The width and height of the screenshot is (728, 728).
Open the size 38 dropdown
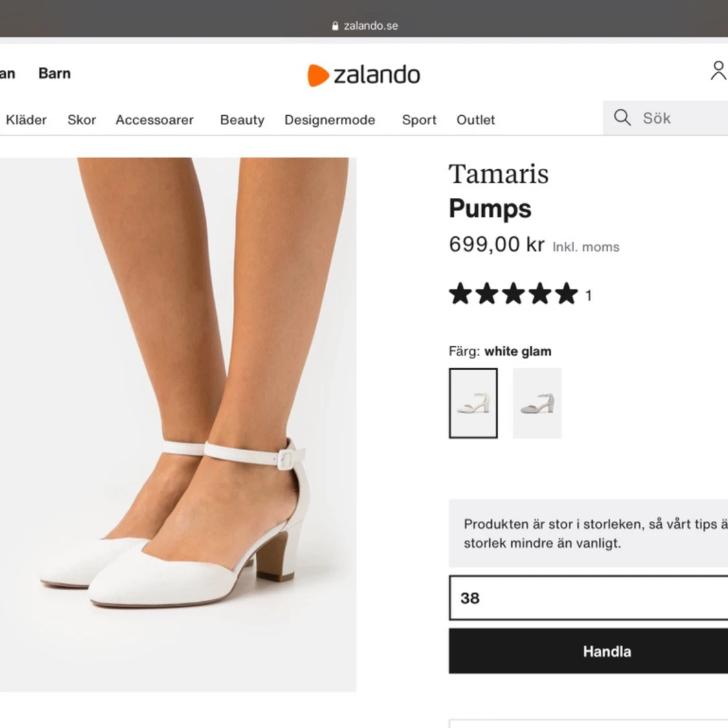tap(588, 598)
